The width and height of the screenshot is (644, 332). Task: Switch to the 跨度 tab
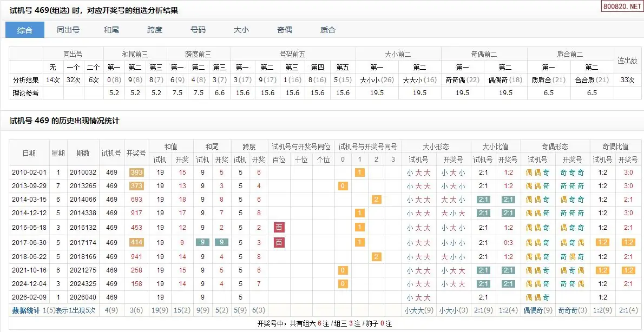[155, 30]
